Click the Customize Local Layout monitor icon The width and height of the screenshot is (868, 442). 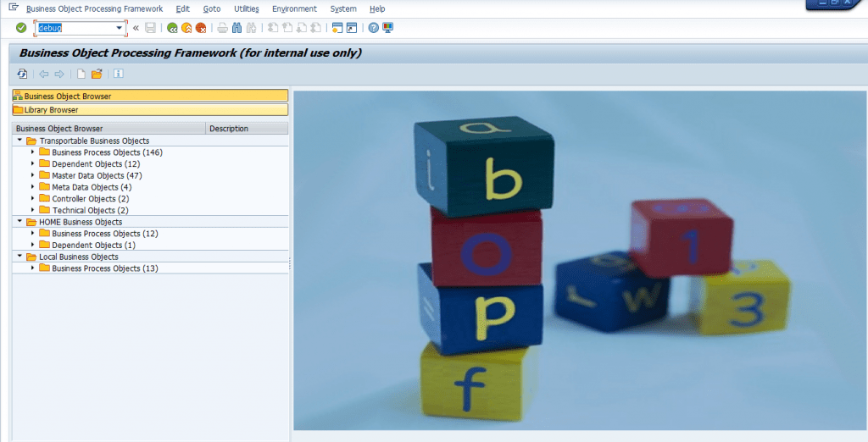(x=387, y=28)
